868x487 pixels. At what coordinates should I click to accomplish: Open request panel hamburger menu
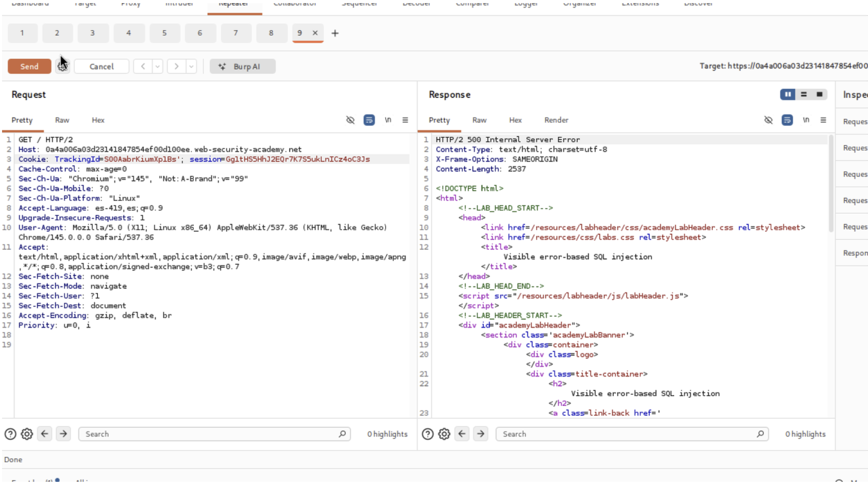pos(405,120)
